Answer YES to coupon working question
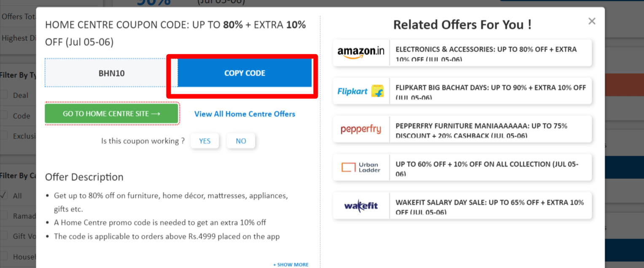The height and width of the screenshot is (268, 644). point(205,141)
